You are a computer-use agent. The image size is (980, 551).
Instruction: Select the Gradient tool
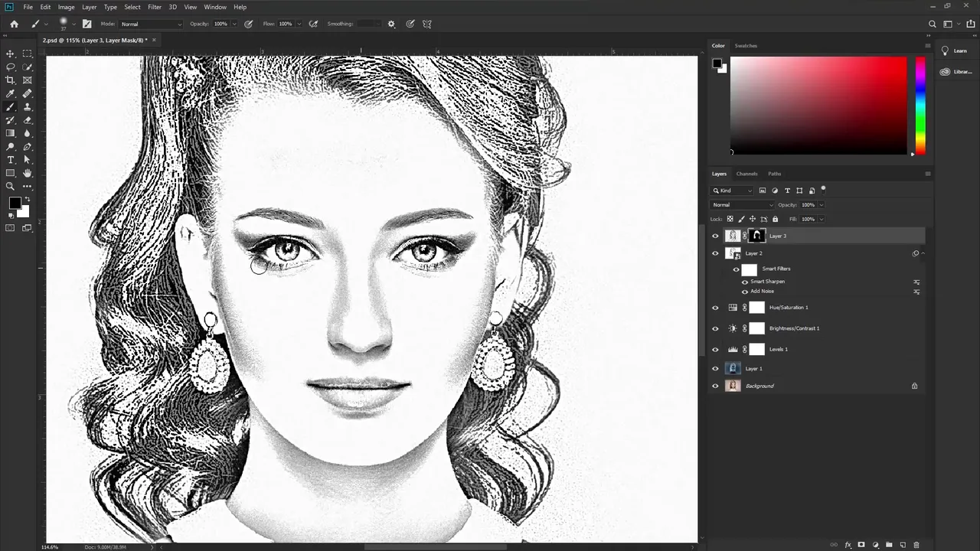click(x=11, y=133)
